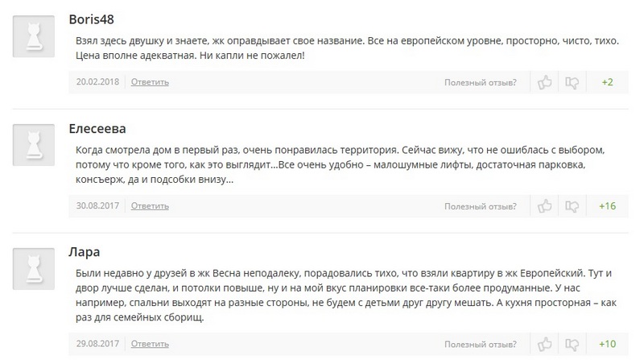
Task: Click Ответить under Boris48's review
Action: pos(150,82)
